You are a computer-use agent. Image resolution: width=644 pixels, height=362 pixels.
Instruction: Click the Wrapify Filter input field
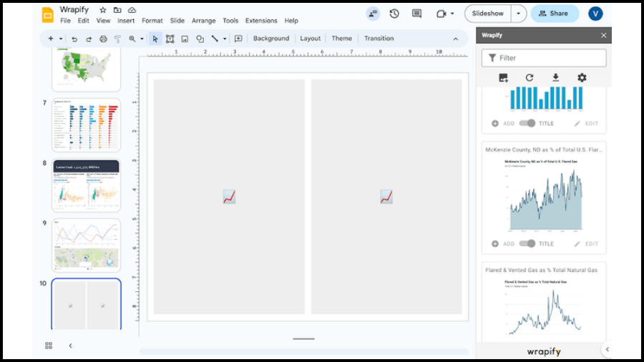[544, 58]
